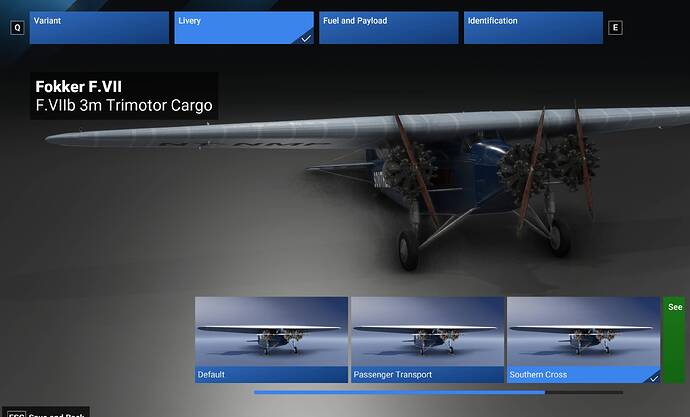Screen dimensions: 690x417
Task: Click the Q previous-tab key icon
Action: pyautogui.click(x=17, y=28)
